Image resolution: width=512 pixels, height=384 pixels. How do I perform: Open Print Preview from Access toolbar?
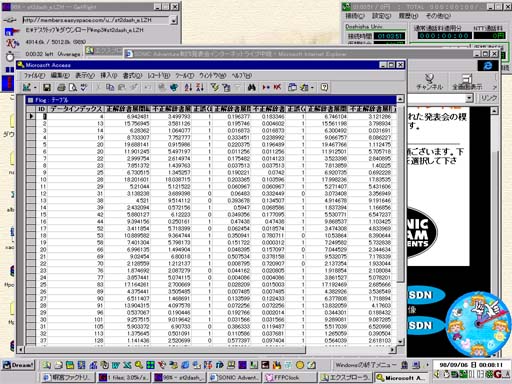click(x=73, y=87)
